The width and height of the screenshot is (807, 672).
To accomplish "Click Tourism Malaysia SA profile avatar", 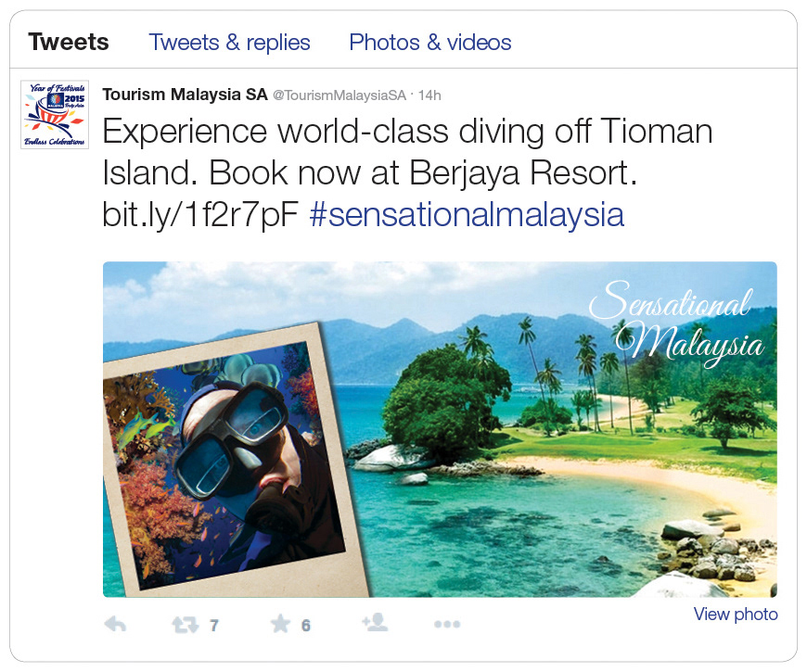I will pyautogui.click(x=55, y=115).
